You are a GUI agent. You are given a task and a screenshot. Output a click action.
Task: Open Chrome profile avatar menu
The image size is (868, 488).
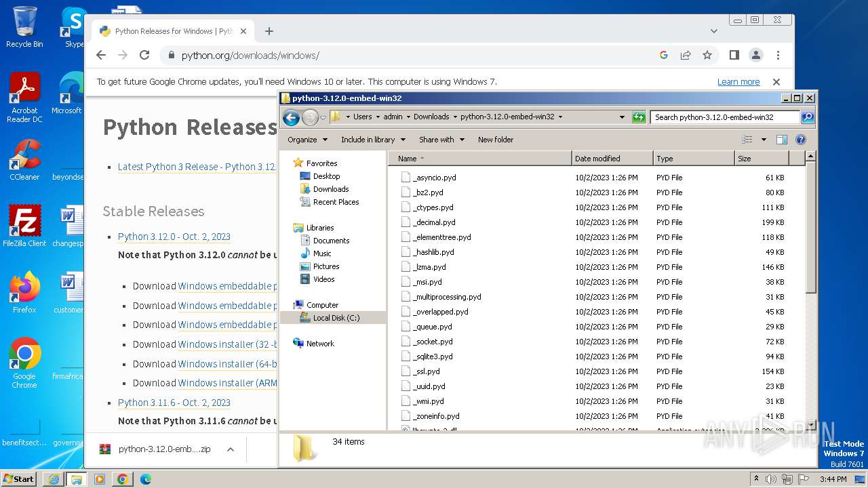click(755, 56)
